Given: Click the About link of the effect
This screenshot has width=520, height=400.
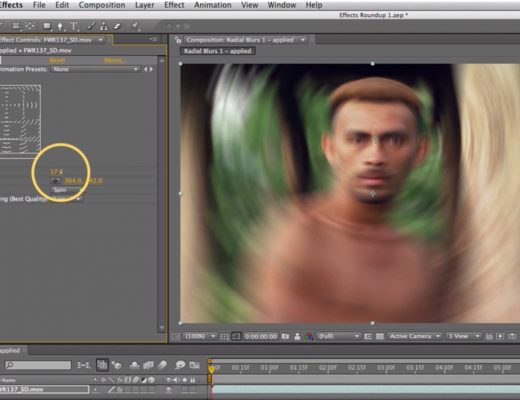Looking at the screenshot, I should tap(115, 60).
